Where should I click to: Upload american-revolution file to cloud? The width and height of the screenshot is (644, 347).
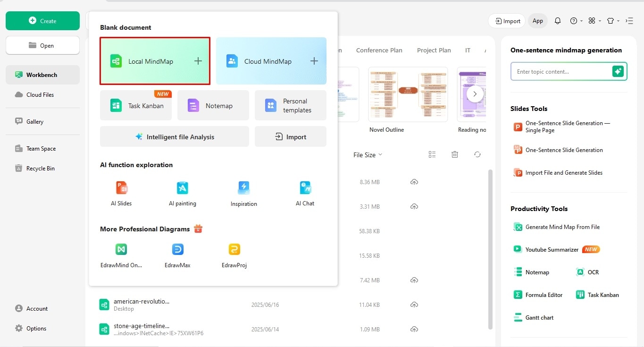pos(414,305)
